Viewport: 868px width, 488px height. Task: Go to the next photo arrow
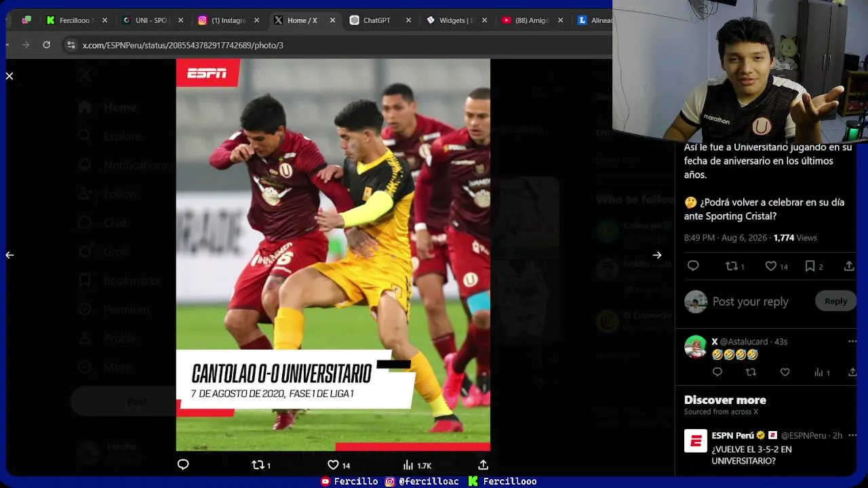657,255
